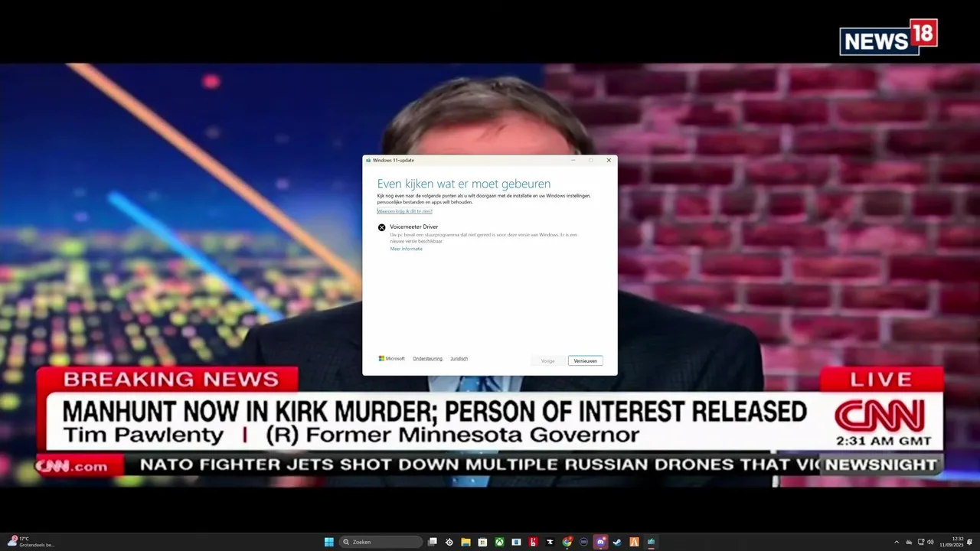980x551 pixels.
Task: Open File Explorer from the taskbar
Action: [465, 542]
